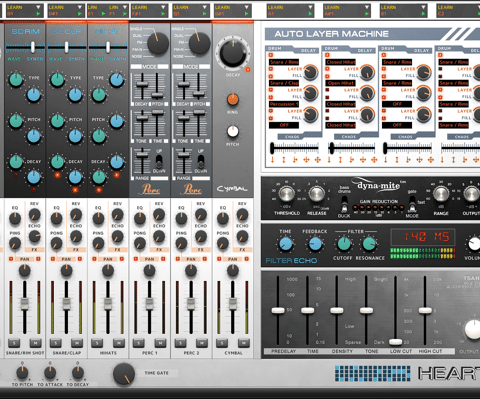Click the green play arrow for note G1

(205, 14)
